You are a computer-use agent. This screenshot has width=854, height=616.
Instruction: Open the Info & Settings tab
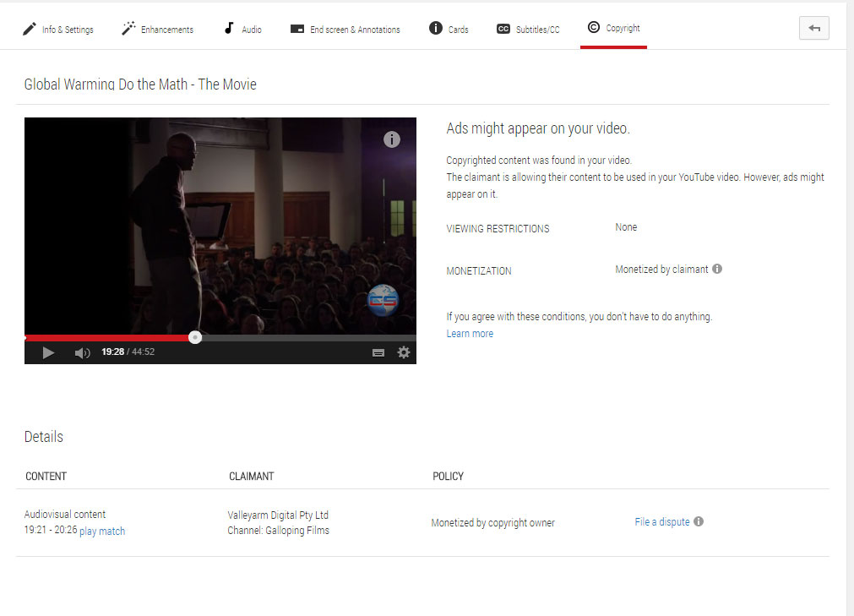pos(57,30)
